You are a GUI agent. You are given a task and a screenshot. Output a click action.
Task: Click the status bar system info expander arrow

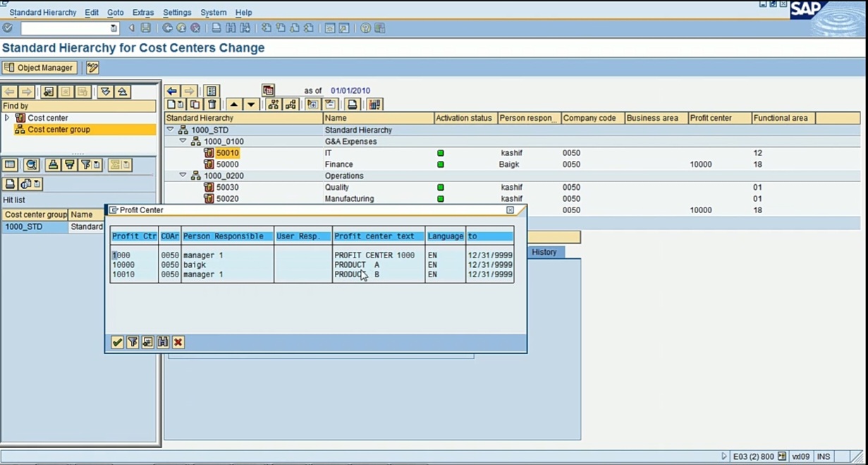(x=724, y=457)
